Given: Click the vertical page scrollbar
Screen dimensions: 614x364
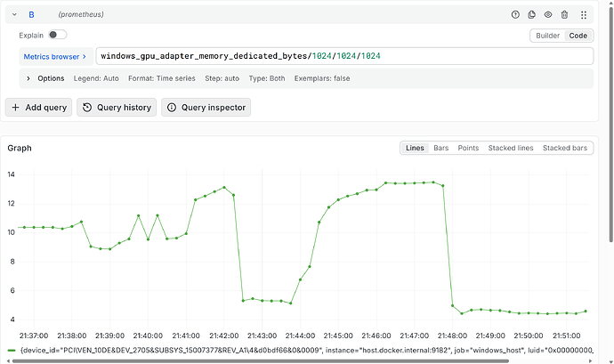Looking at the screenshot, I should point(610,124).
